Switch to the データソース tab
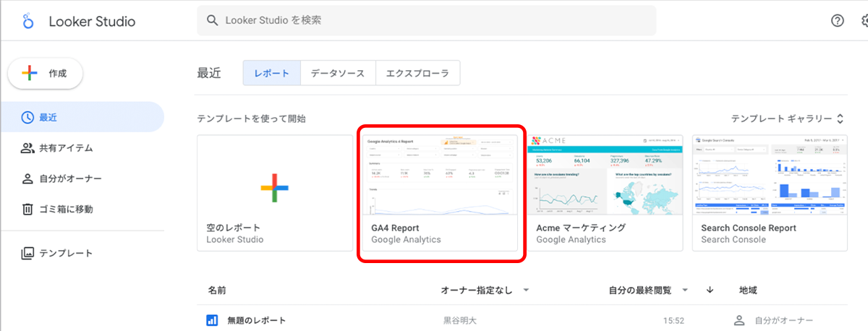868x331 pixels. pos(338,73)
